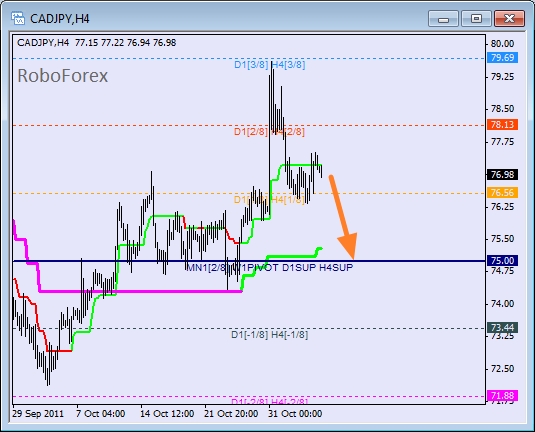The width and height of the screenshot is (535, 432).
Task: Click the 79.69 blue price label
Action: [502, 58]
